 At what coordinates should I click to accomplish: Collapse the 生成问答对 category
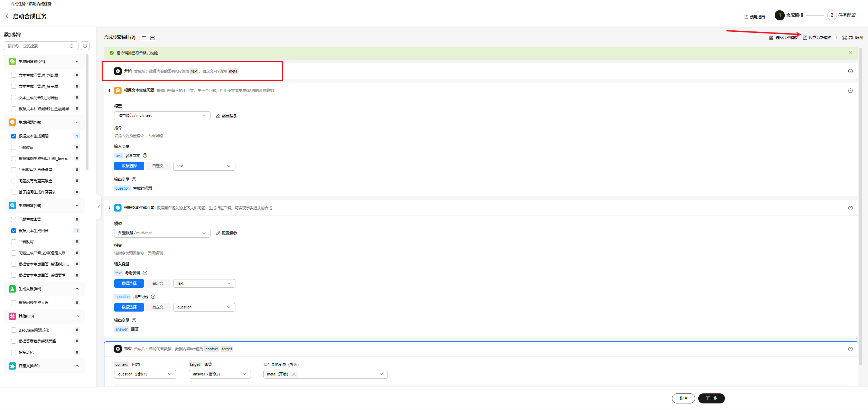tap(77, 61)
